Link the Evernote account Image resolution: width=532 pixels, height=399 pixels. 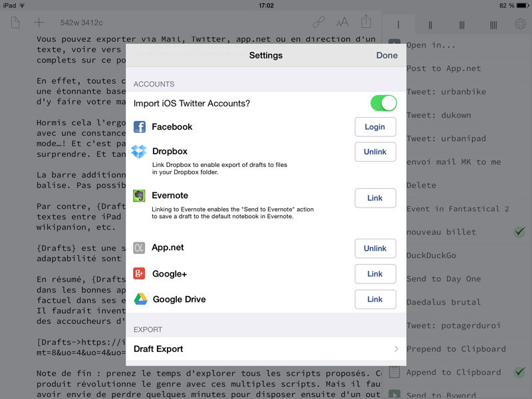pos(375,198)
